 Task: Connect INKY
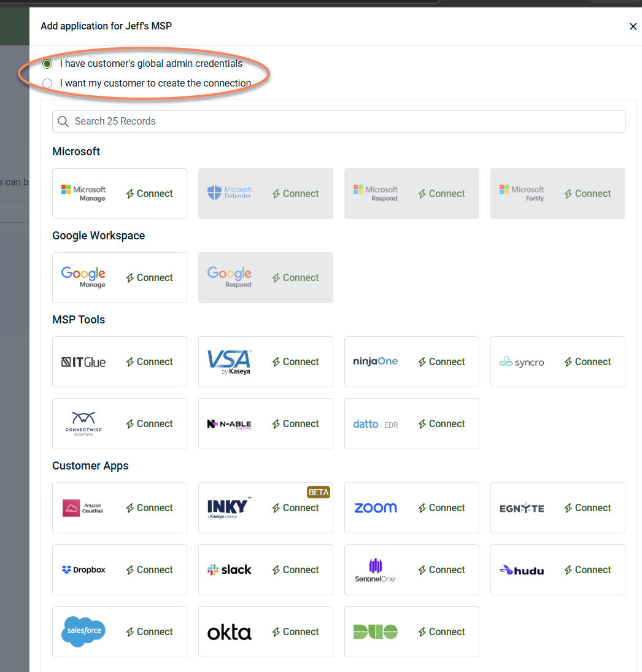pyautogui.click(x=296, y=508)
